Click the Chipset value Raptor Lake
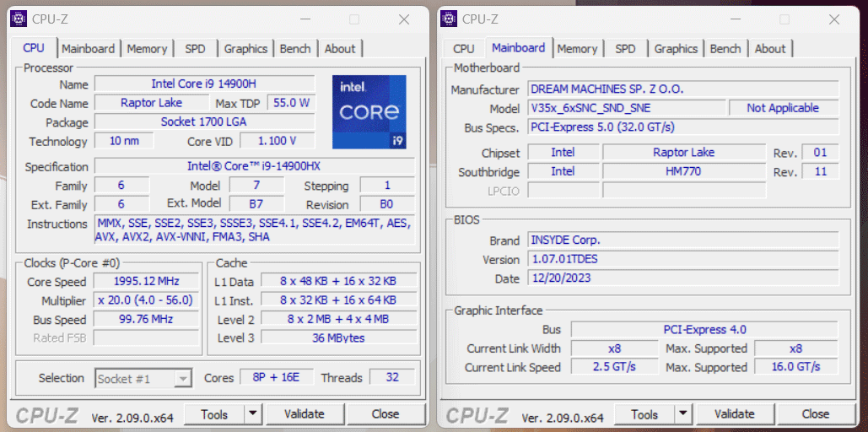The image size is (868, 432). [x=683, y=152]
